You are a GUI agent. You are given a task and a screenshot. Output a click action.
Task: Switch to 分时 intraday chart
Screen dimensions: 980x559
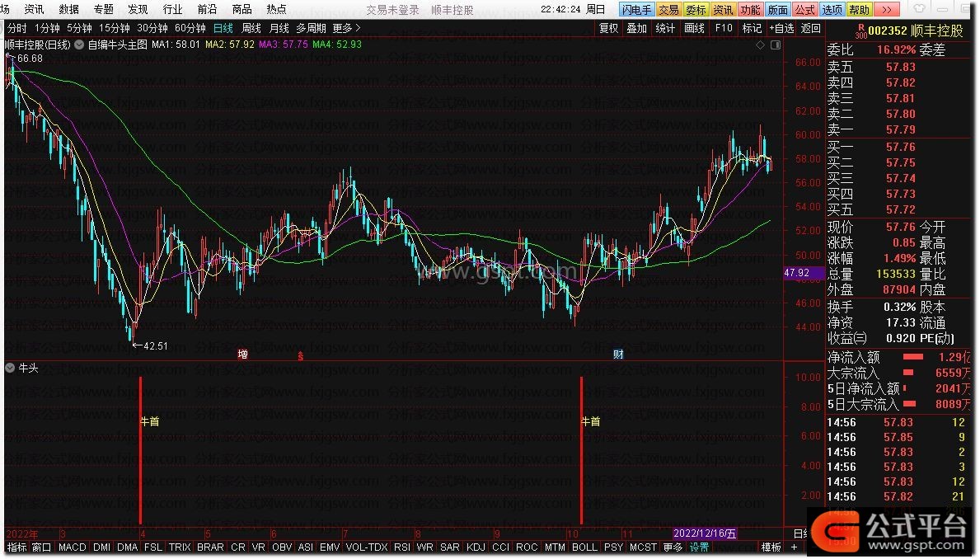pos(16,28)
